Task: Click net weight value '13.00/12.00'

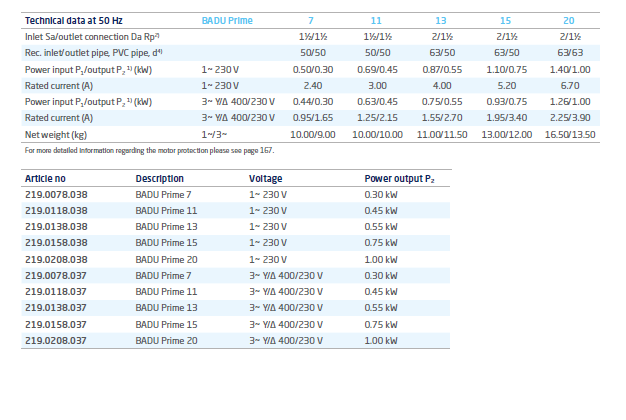Action: coord(507,135)
